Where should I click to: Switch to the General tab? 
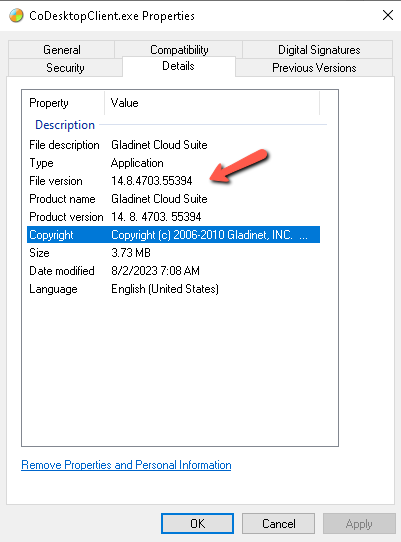click(x=62, y=50)
